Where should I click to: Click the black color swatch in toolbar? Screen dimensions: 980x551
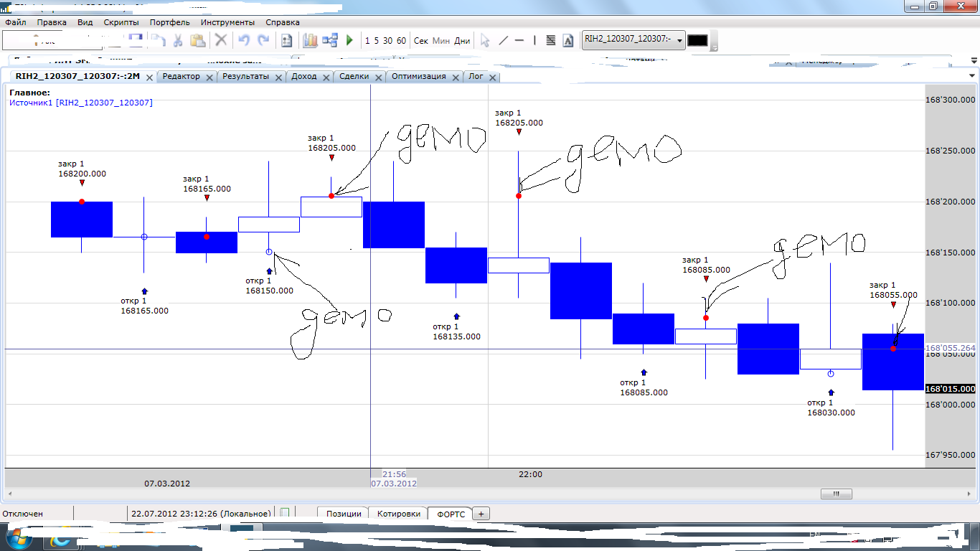[x=697, y=41]
